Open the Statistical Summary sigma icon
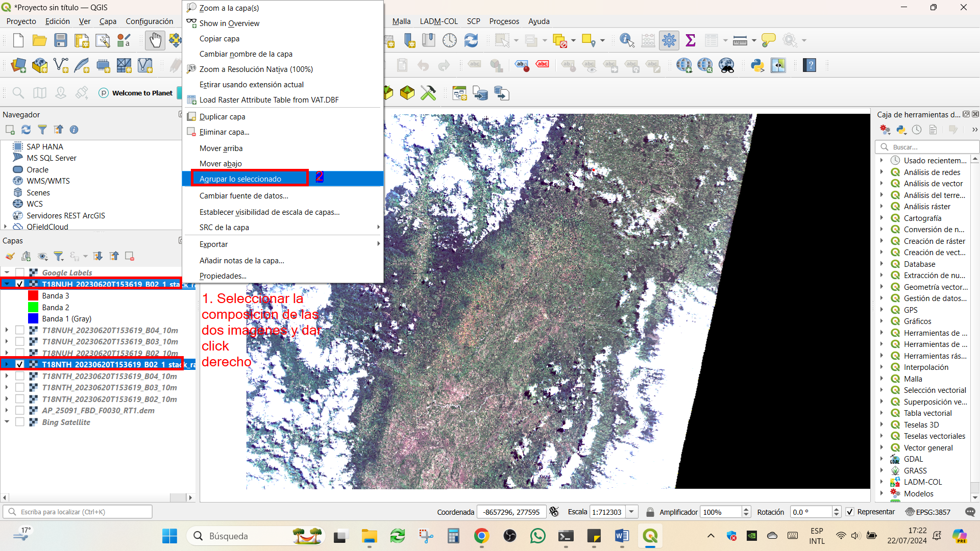Viewport: 980px width, 551px height. (x=691, y=40)
